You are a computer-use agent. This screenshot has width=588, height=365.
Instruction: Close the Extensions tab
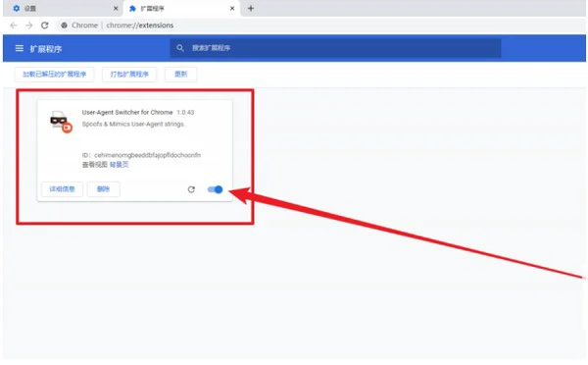point(232,8)
